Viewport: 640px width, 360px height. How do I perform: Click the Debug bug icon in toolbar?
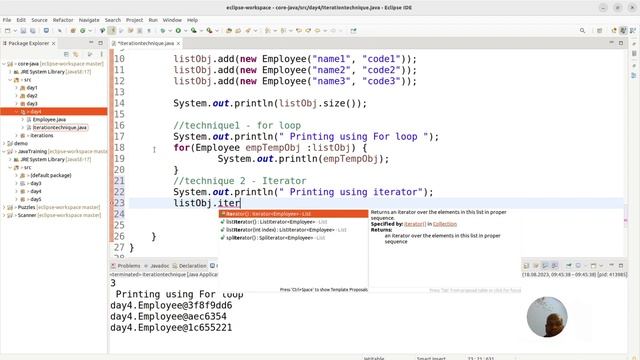pyautogui.click(x=163, y=31)
